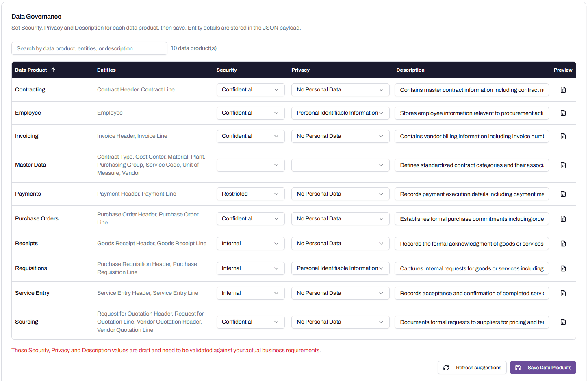Select a Security value for Master Data
The image size is (588, 381).
coord(250,165)
